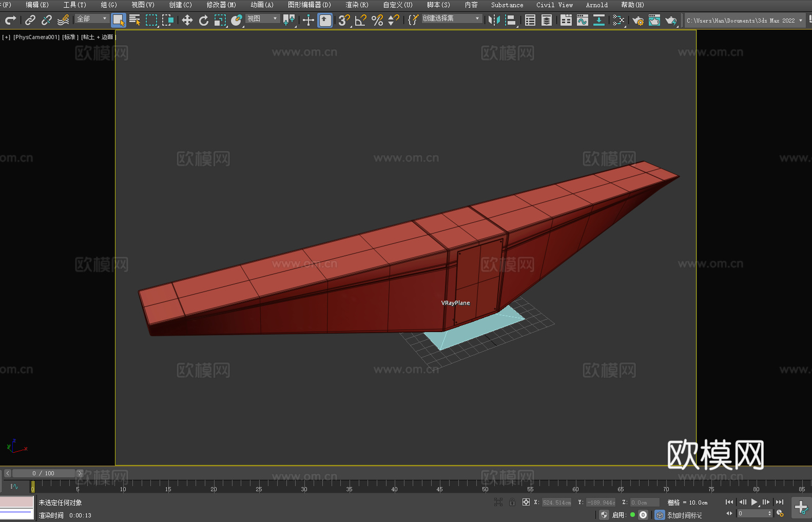Screen dimensions: 812x522
Task: Open Curve Editor icon
Action: pyautogui.click(x=583, y=20)
